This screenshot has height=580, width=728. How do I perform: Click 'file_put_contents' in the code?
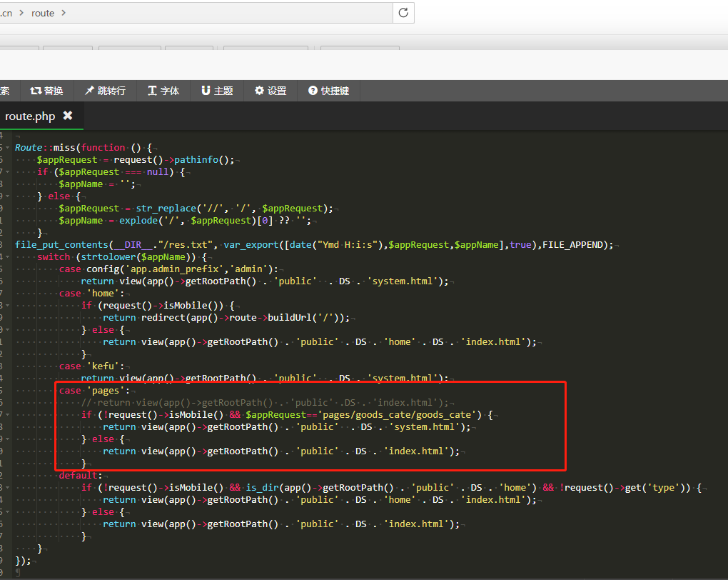pyautogui.click(x=61, y=245)
